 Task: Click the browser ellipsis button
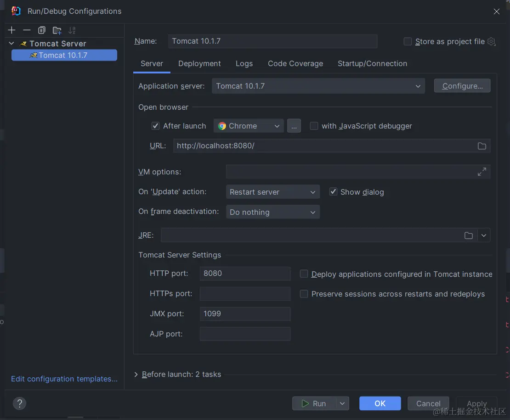[x=294, y=126]
